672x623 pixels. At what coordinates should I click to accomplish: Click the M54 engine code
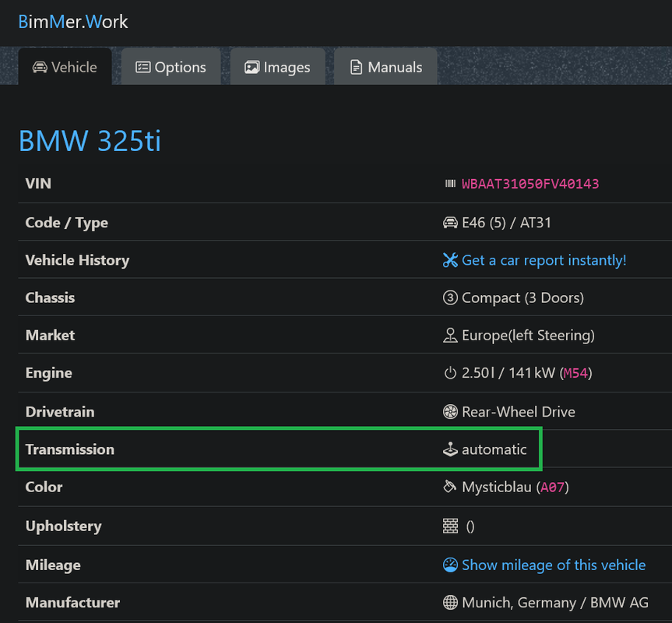(575, 373)
